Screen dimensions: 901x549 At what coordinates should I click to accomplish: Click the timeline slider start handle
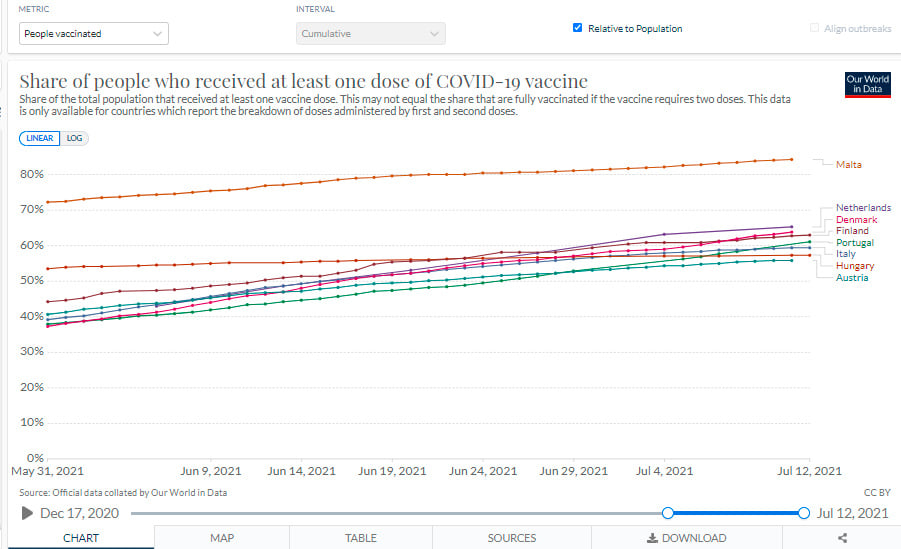pyautogui.click(x=667, y=513)
